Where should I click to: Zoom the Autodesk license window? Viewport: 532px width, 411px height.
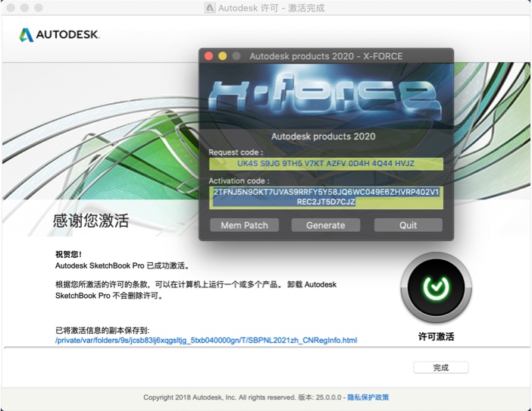pos(37,8)
